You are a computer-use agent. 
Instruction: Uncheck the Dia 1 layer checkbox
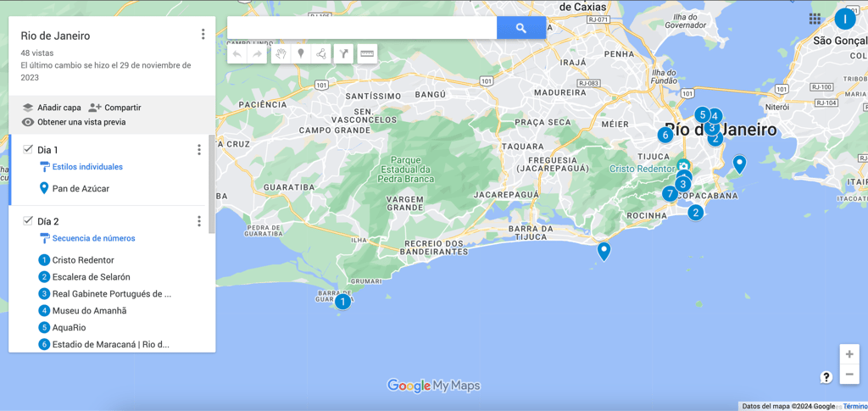click(28, 149)
